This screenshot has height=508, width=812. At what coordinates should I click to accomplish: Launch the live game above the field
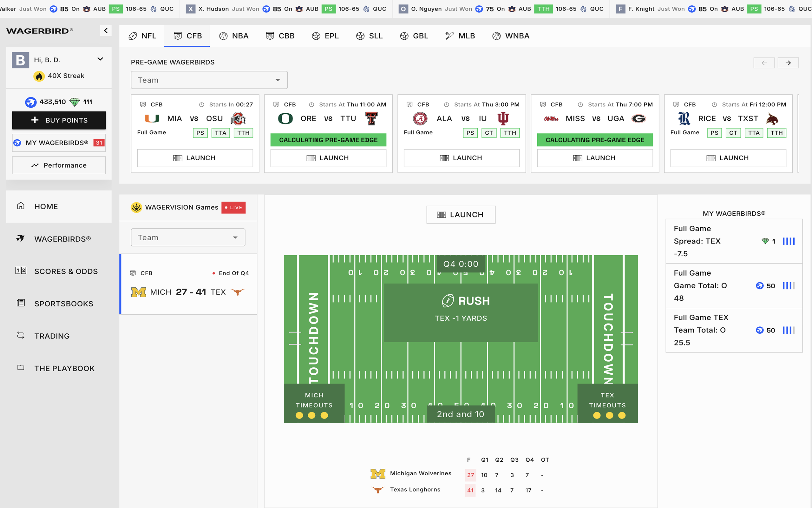(461, 215)
